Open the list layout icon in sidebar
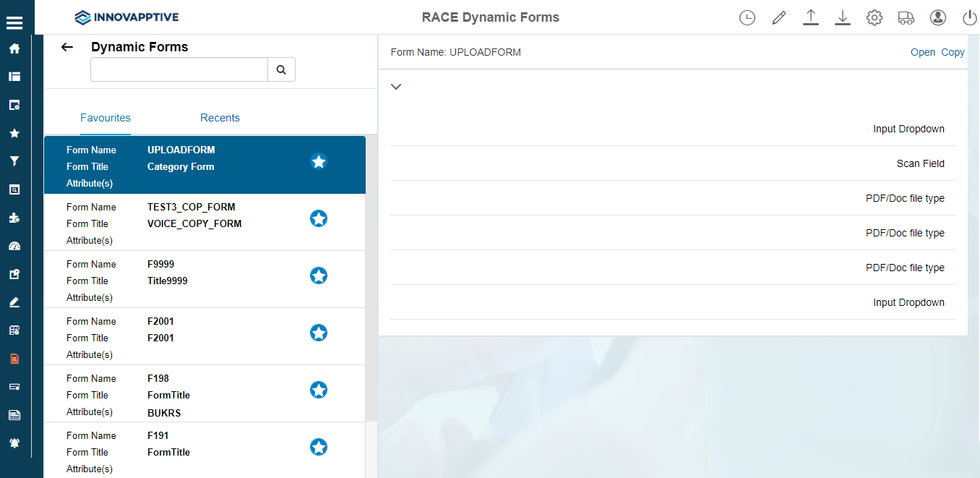The height and width of the screenshot is (478, 980). pos(14,77)
